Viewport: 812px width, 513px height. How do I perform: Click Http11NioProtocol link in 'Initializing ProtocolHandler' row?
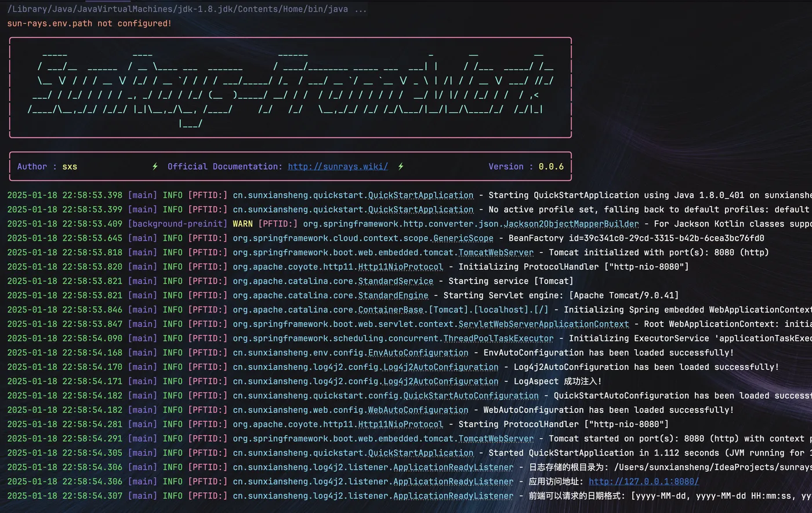(x=400, y=267)
